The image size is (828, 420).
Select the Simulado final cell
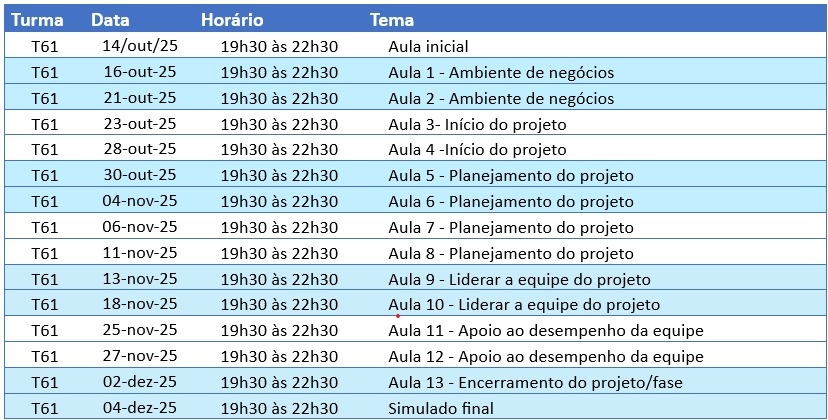pyautogui.click(x=441, y=408)
